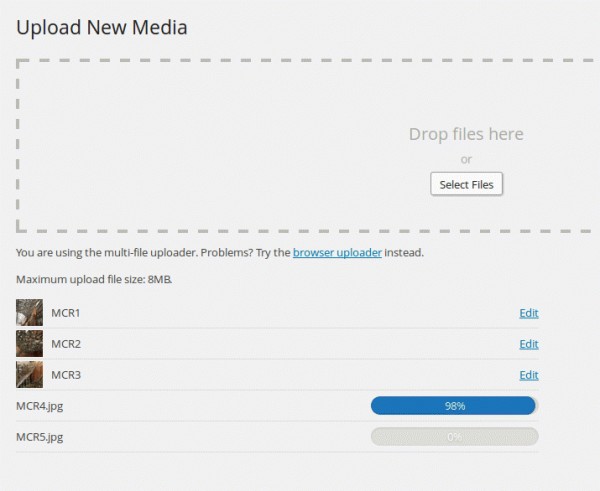Click the MCR2 thumbnail
Viewport: 600px width, 491px height.
point(29,344)
